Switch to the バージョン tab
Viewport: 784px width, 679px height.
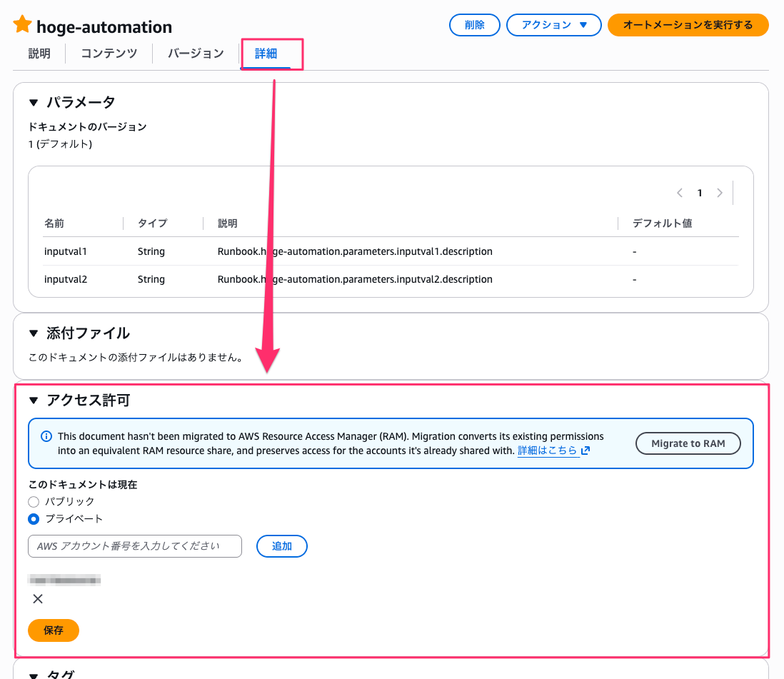tap(196, 54)
